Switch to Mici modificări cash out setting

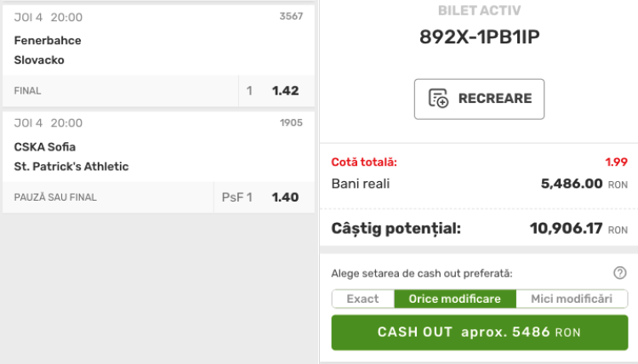(571, 299)
